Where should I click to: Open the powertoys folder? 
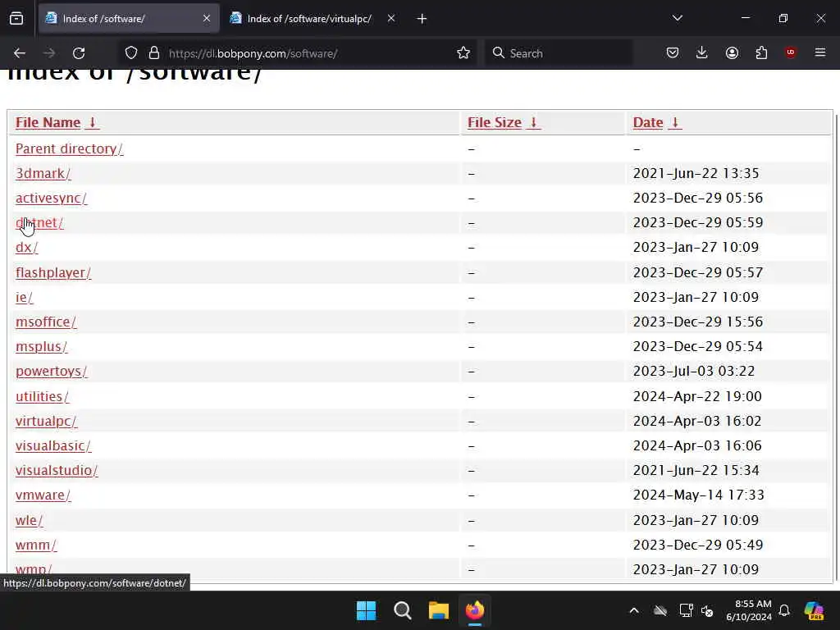point(52,372)
